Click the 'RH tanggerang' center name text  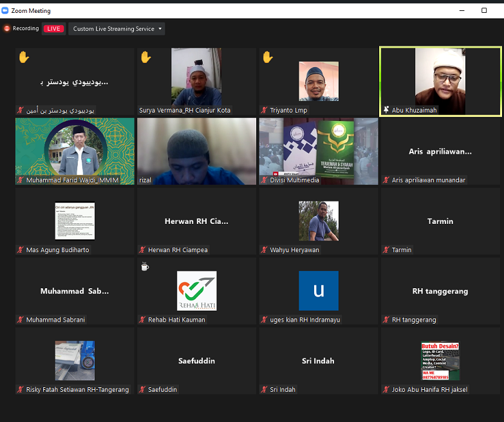[x=440, y=291]
